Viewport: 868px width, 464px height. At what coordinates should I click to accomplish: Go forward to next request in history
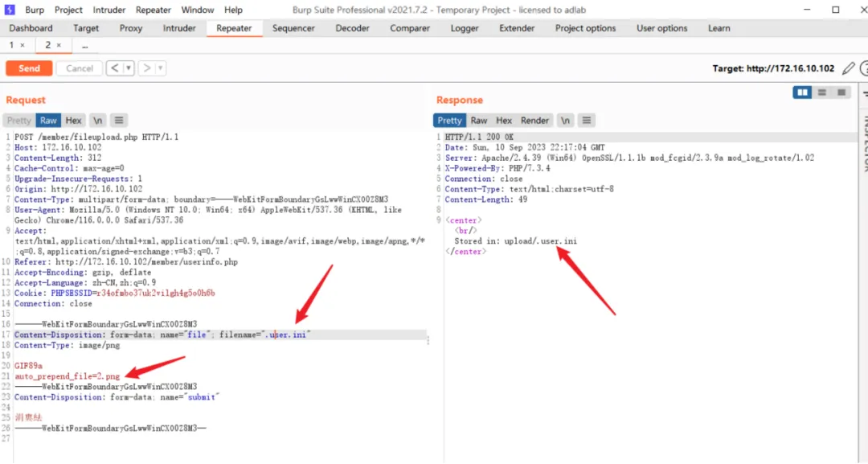click(x=146, y=68)
